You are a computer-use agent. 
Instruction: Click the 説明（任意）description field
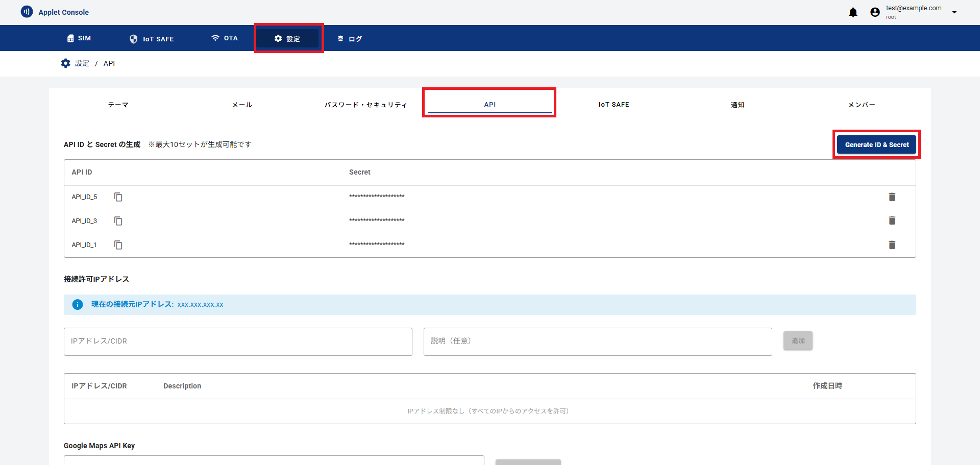[x=597, y=341]
